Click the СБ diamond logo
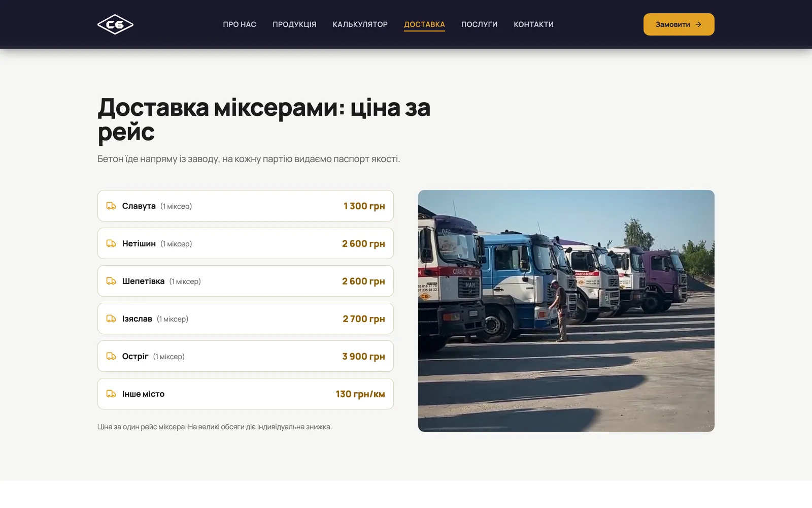The width and height of the screenshot is (812, 508). 115,24
